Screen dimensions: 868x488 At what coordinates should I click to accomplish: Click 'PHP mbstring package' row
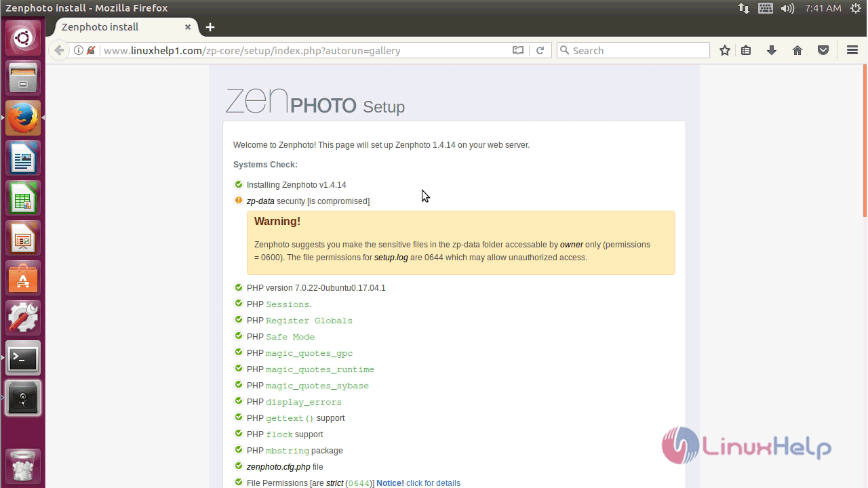[294, 451]
